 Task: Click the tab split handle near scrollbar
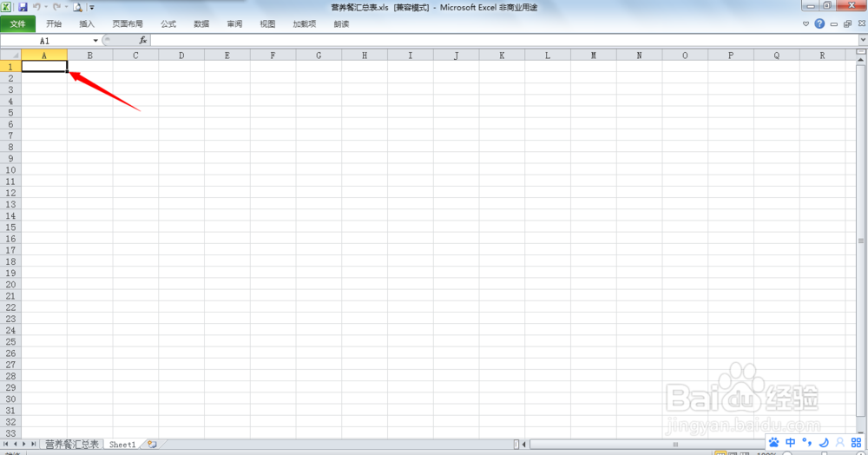tap(516, 444)
